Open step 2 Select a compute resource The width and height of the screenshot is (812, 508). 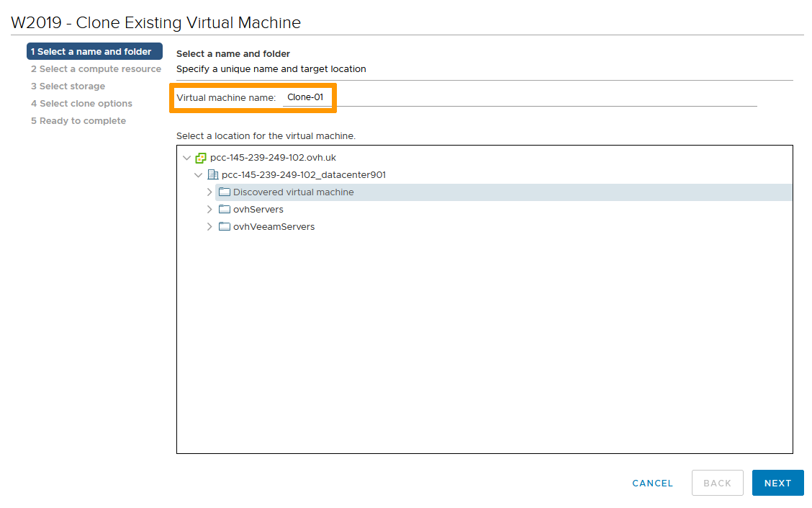point(96,69)
